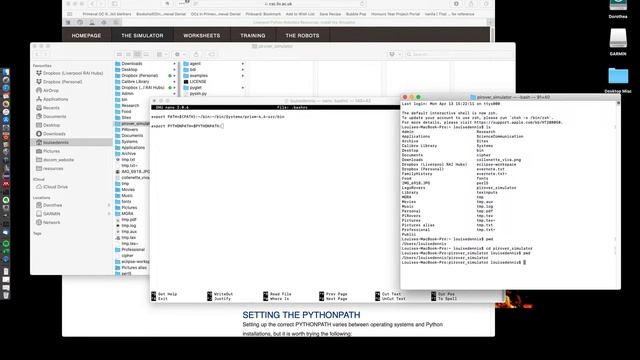Select Dropbox (Personal) in the Finder sidebar
The height and width of the screenshot is (360, 640).
[x=60, y=82]
